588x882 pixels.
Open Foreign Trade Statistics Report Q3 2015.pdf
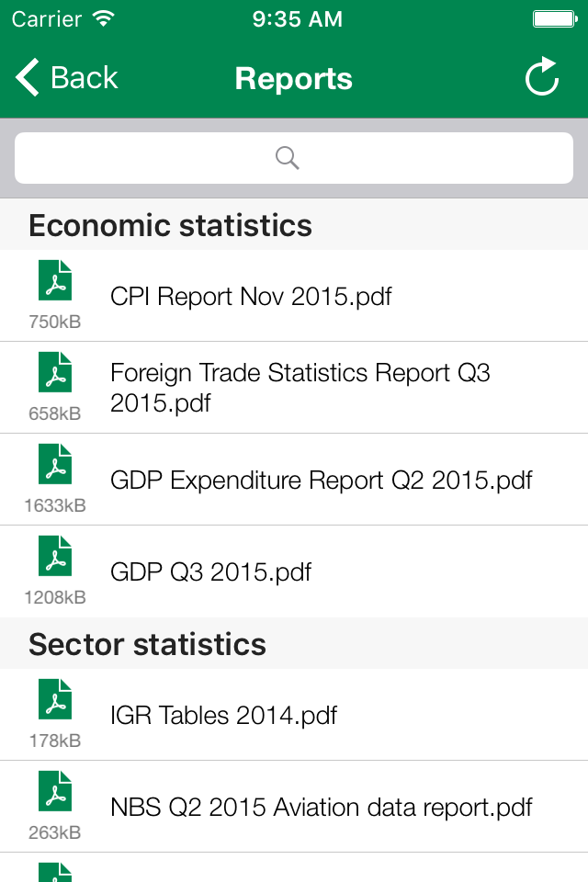pos(300,387)
